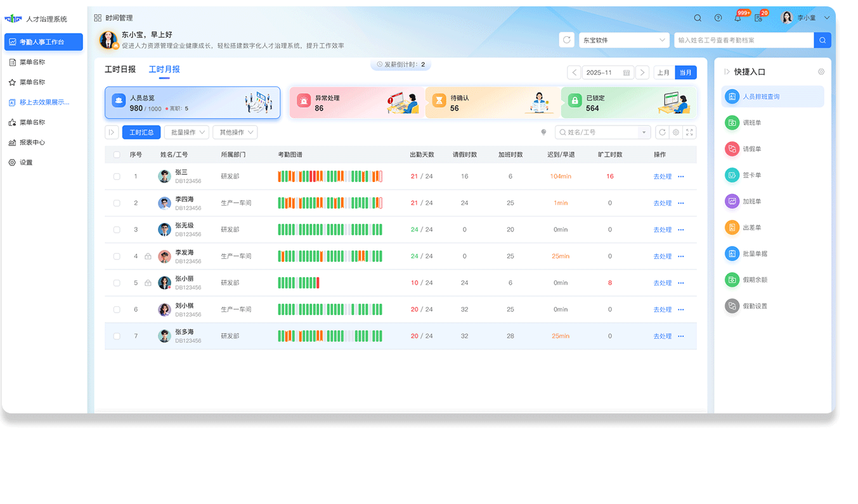
Task: Open the 加班单 shortcut icon
Action: [732, 201]
